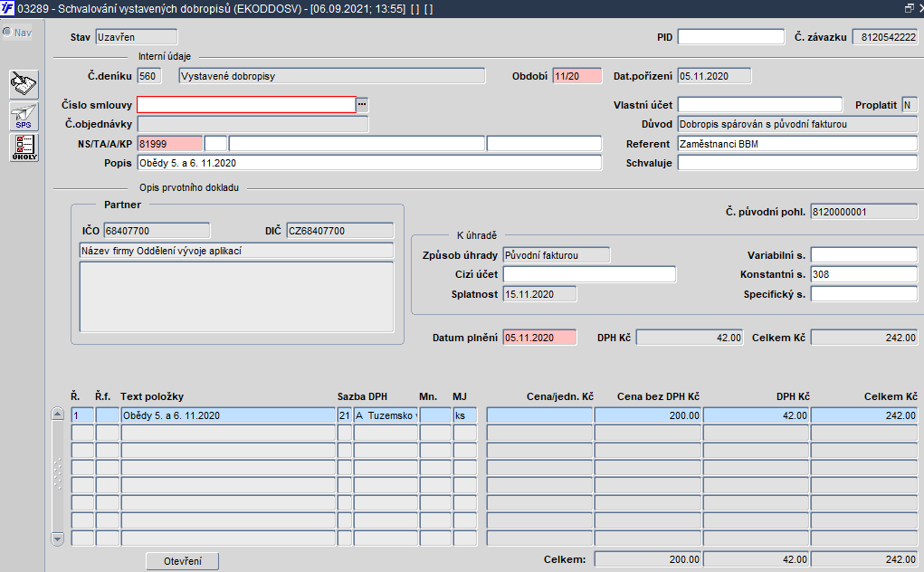Click the Variabilní s. input field
The width and height of the screenshot is (924, 572).
pos(863,255)
